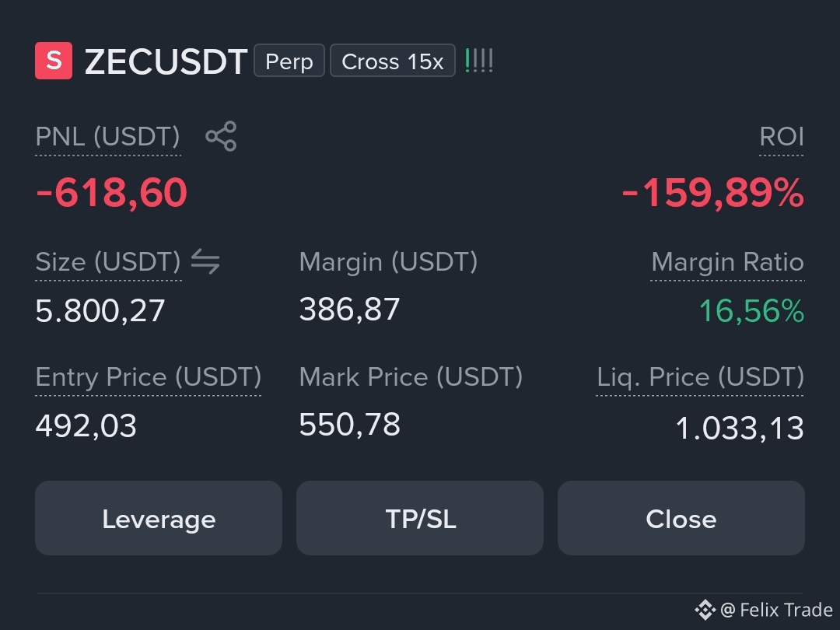The height and width of the screenshot is (630, 840).
Task: Close the ZECUSDT position
Action: point(681,518)
